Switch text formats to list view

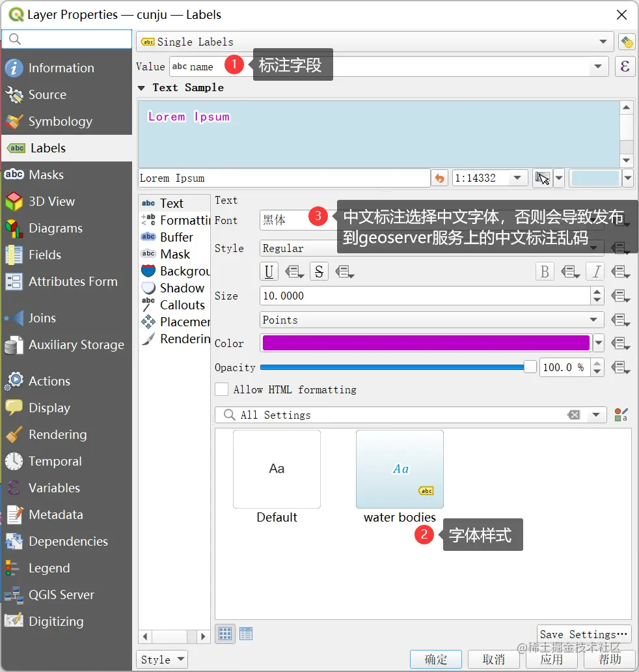click(246, 634)
